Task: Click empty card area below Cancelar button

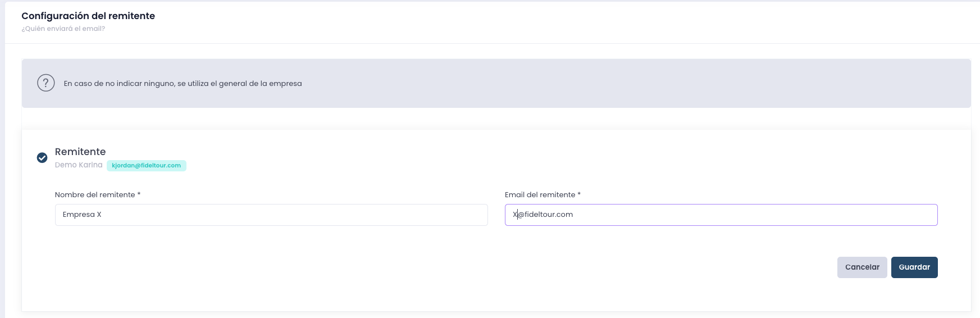Action: coord(862,295)
